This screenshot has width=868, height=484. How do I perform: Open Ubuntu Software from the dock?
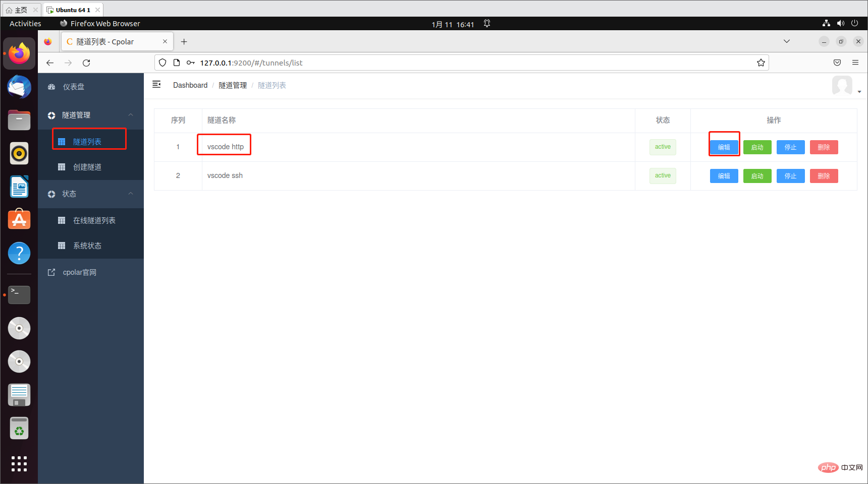tap(19, 220)
